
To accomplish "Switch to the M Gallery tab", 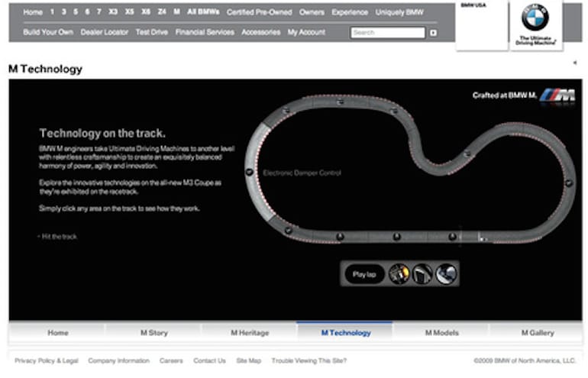I will pyautogui.click(x=538, y=333).
